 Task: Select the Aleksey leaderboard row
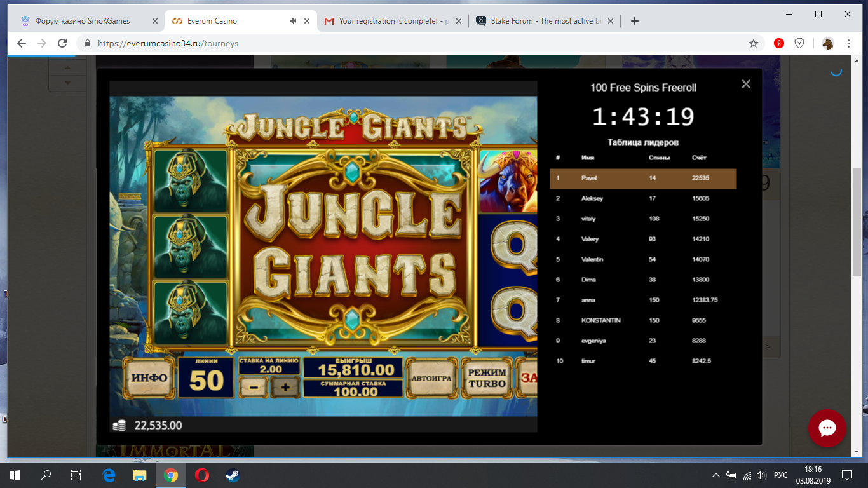[x=643, y=199]
